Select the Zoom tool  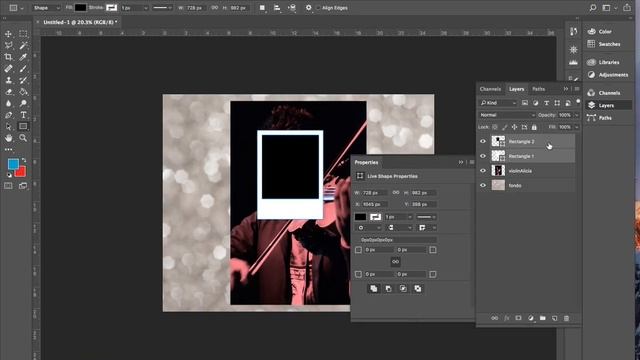(x=23, y=138)
